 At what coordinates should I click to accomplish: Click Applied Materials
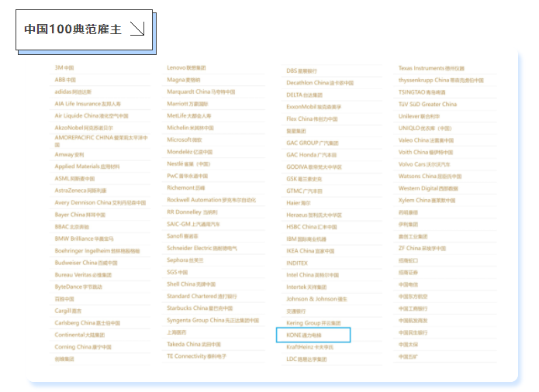(x=88, y=167)
